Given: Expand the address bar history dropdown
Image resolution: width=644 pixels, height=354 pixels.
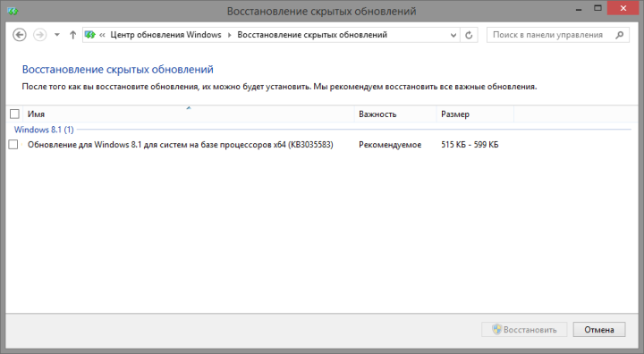Looking at the screenshot, I should (453, 35).
